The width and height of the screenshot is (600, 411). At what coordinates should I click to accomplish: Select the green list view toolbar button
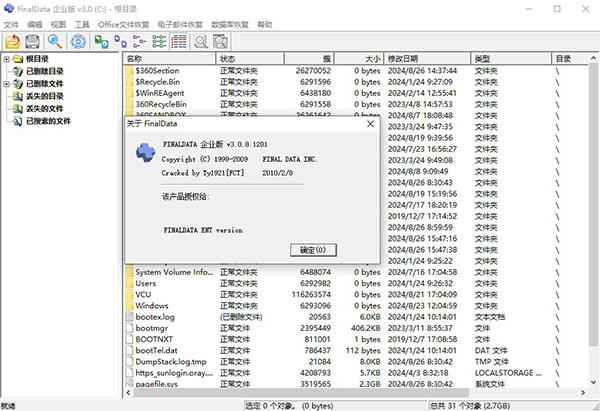(x=159, y=41)
